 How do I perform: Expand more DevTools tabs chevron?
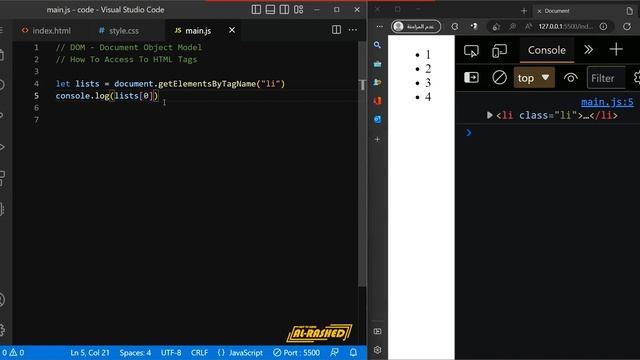(x=588, y=50)
